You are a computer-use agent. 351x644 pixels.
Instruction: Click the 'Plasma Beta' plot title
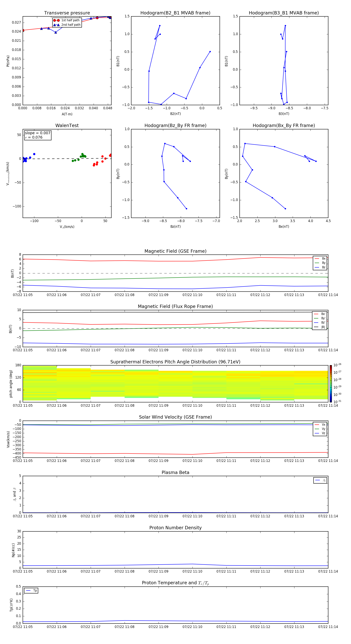click(x=175, y=472)
